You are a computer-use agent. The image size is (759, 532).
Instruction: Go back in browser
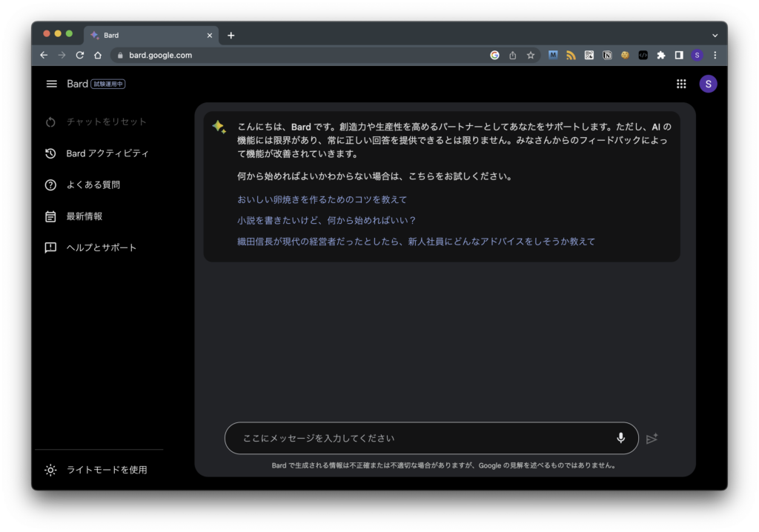point(44,55)
